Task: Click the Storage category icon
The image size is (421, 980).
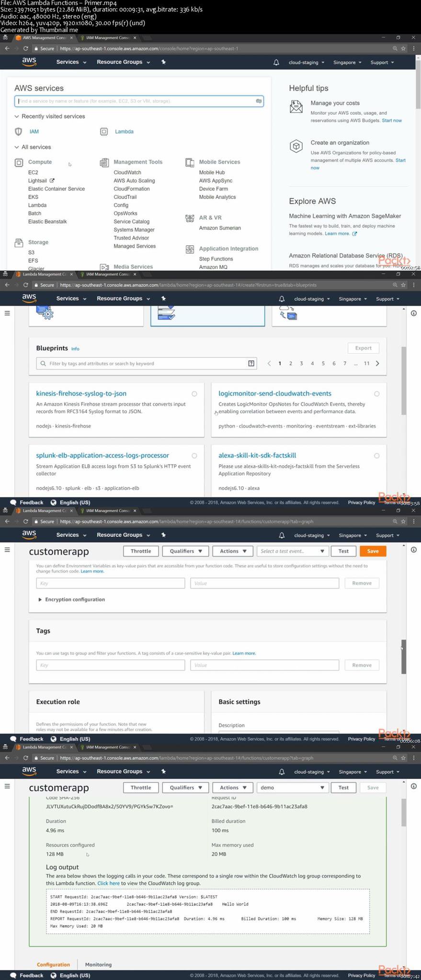Action: click(19, 242)
